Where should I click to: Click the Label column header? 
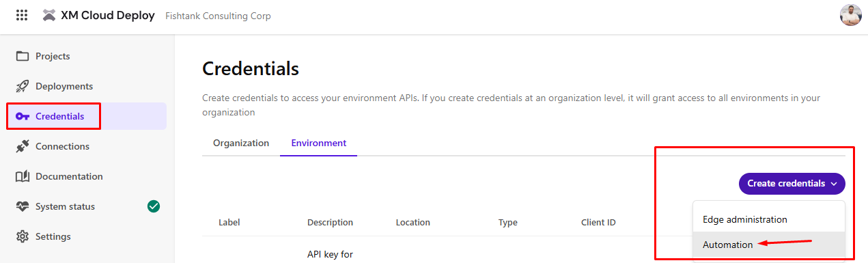(x=229, y=222)
